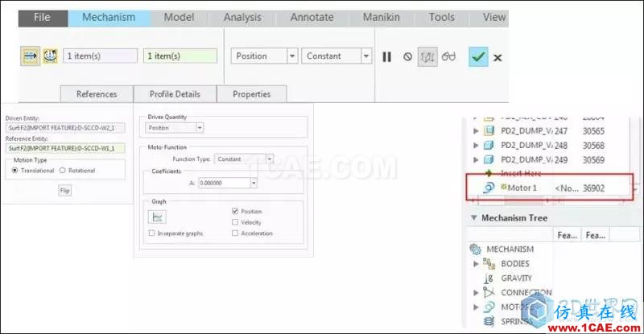The image size is (644, 334).
Task: Expand the PD2_DUMP_V 249 tree node
Action: coord(476,160)
